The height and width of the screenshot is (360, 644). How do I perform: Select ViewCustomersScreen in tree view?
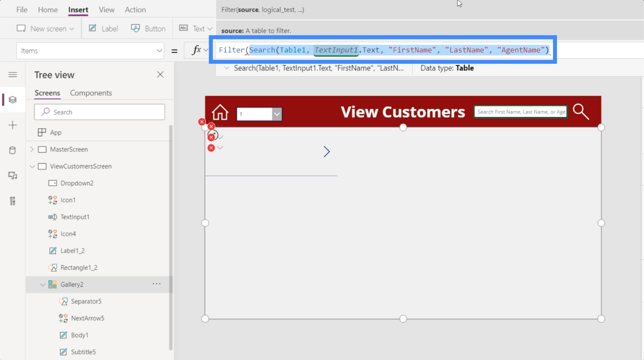tap(80, 166)
